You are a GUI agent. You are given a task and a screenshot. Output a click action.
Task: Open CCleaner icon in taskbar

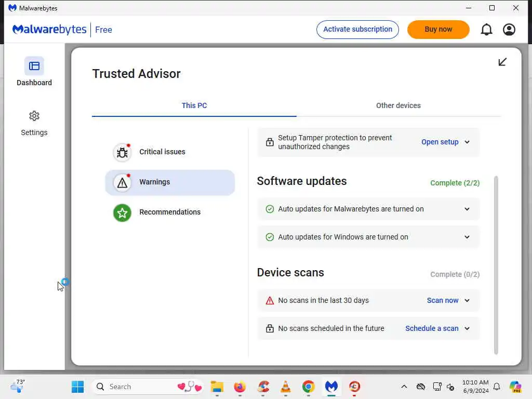(263, 387)
